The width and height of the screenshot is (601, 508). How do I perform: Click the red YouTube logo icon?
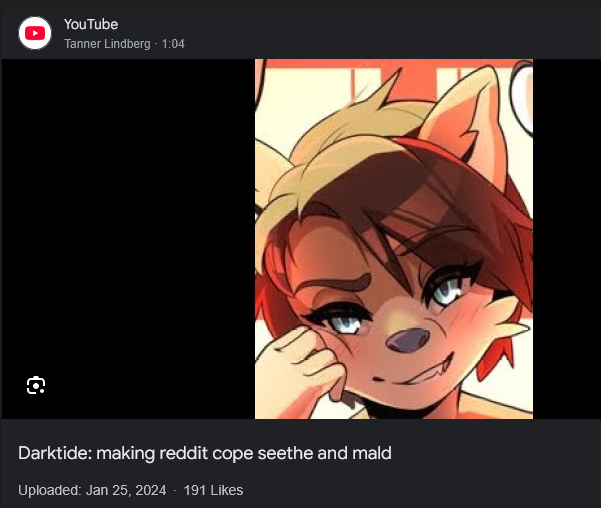pos(35,33)
